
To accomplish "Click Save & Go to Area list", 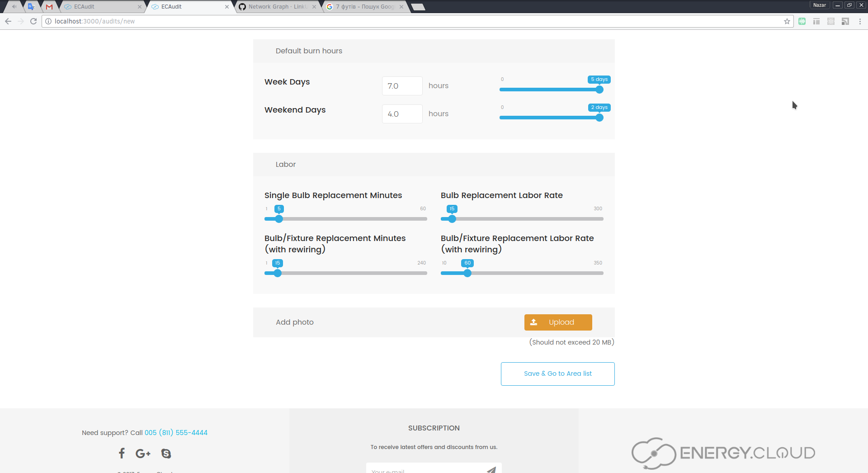I will tap(557, 374).
